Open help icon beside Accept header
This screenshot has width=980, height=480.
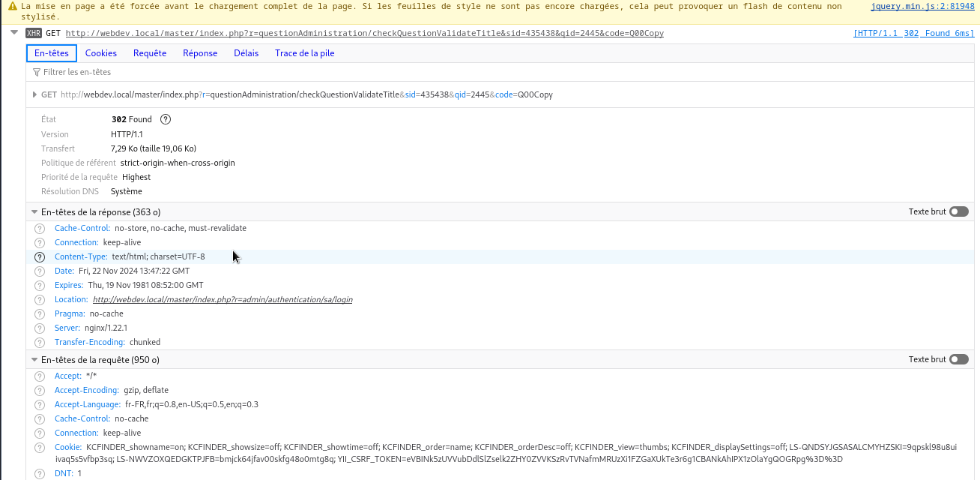click(40, 376)
